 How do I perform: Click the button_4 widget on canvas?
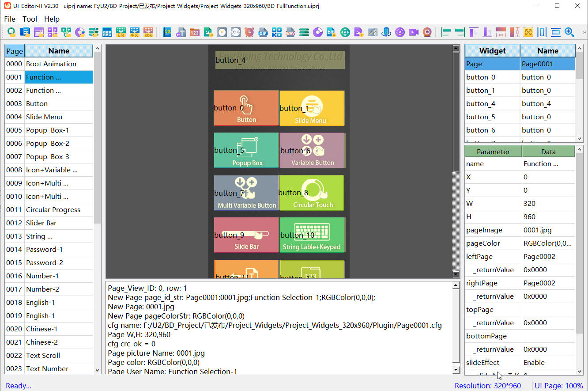coord(280,60)
